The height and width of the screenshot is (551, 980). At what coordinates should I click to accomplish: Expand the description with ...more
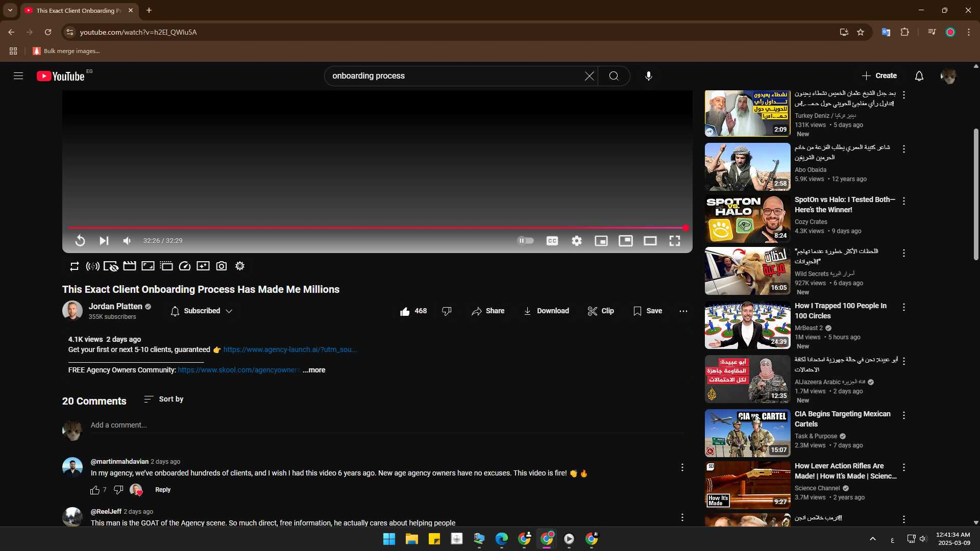(x=314, y=370)
